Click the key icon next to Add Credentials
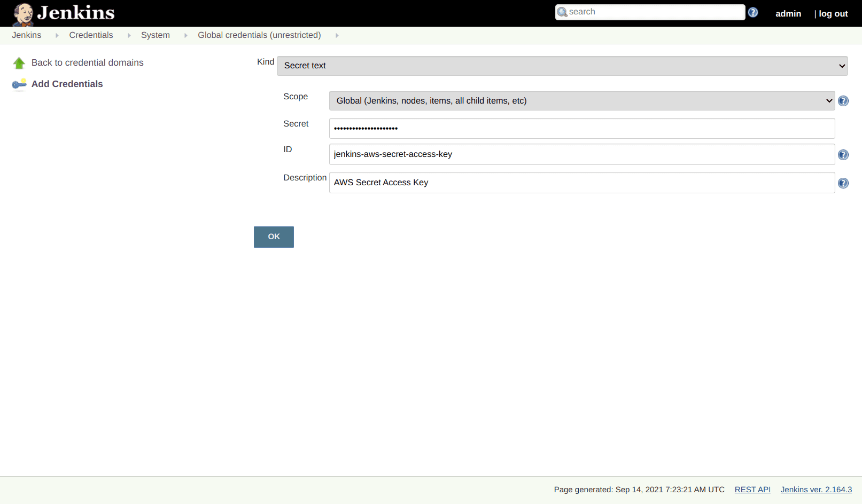Image resolution: width=862 pixels, height=504 pixels. (x=19, y=84)
